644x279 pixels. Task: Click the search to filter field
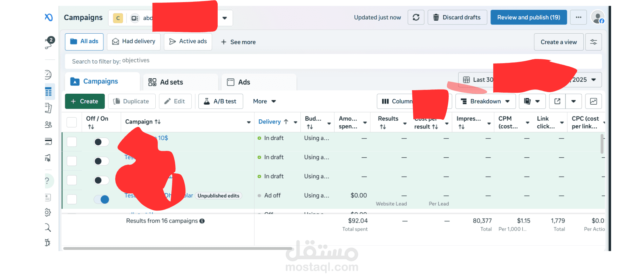point(333,61)
